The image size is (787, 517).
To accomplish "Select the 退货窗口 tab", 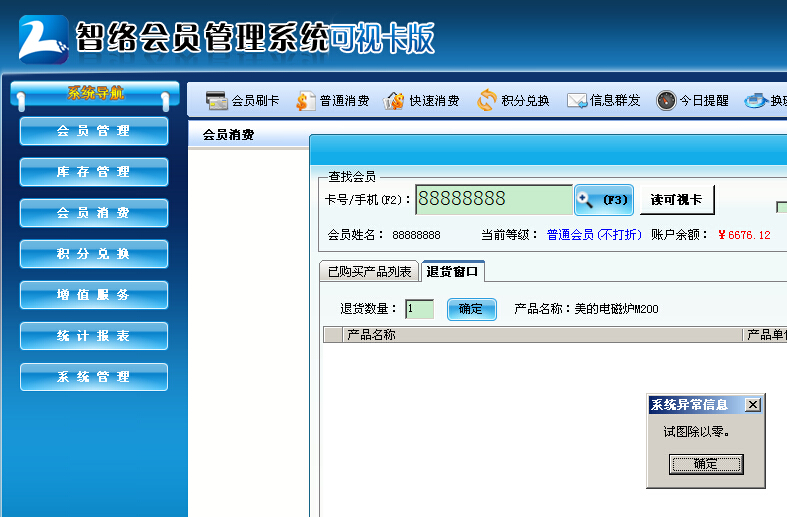I will point(453,272).
